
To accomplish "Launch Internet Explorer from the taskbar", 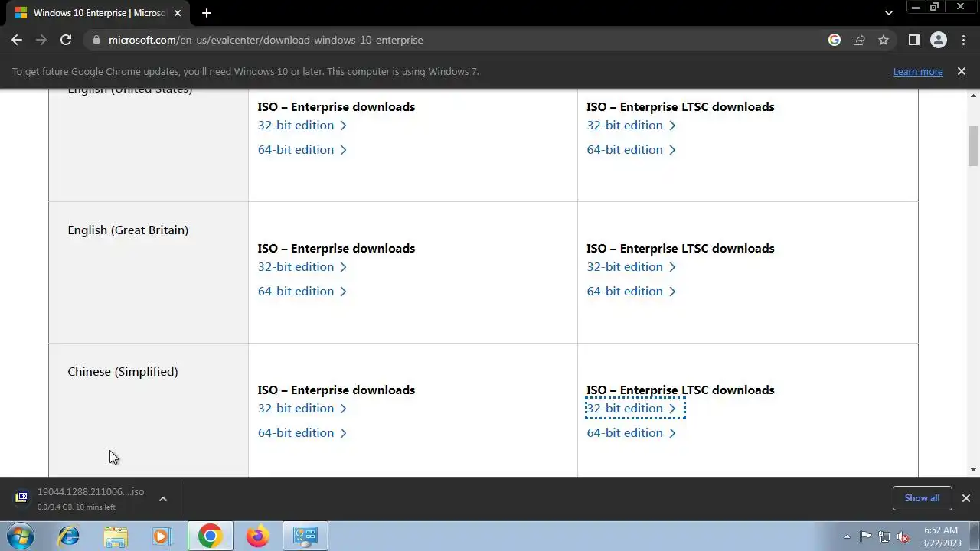I will [69, 536].
